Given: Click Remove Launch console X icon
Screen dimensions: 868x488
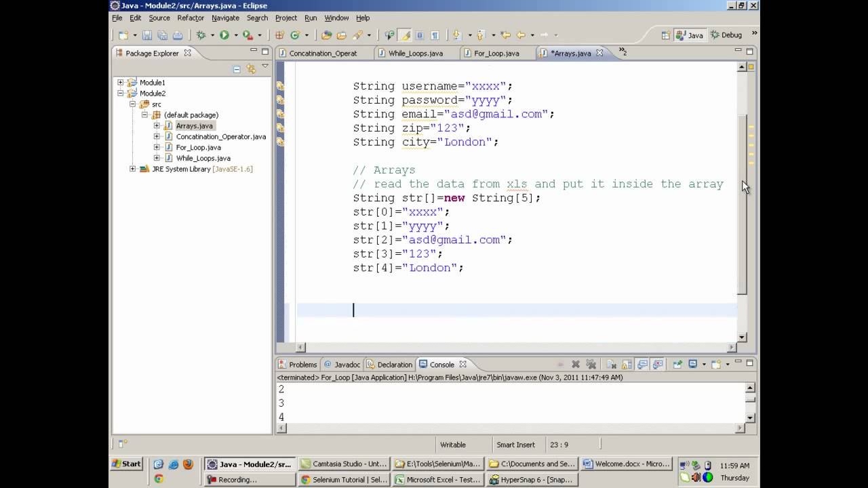Looking at the screenshot, I should pos(576,365).
